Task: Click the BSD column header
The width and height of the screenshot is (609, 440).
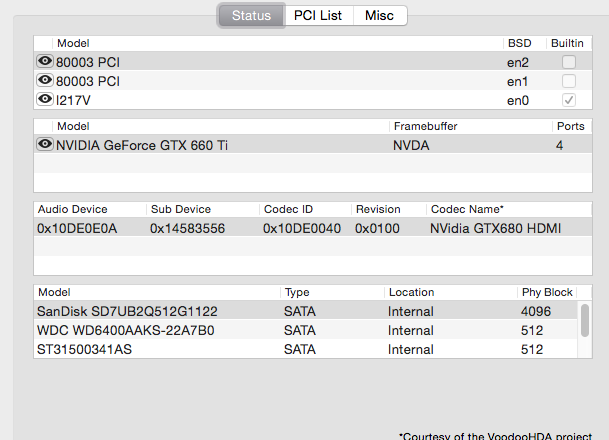Action: pos(518,44)
